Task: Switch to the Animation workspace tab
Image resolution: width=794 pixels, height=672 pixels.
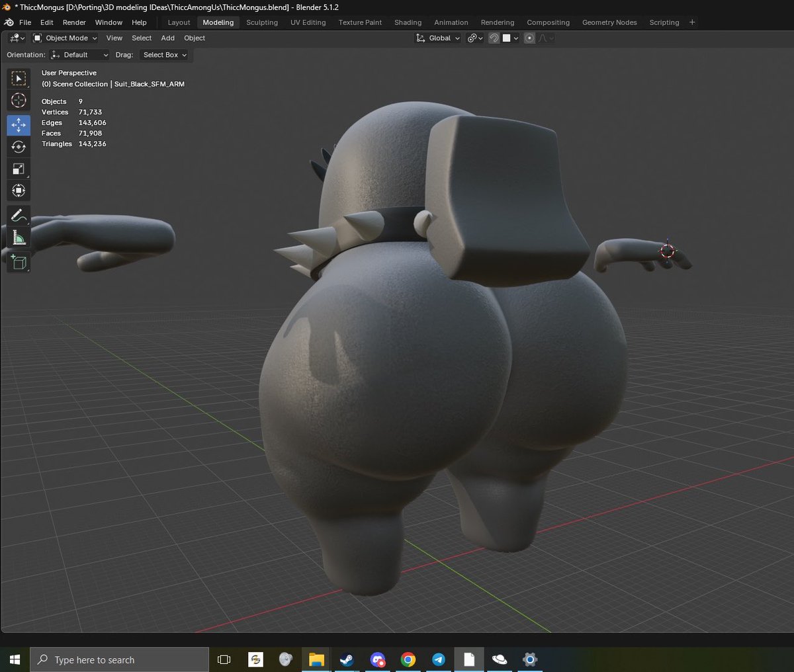Action: [x=451, y=22]
